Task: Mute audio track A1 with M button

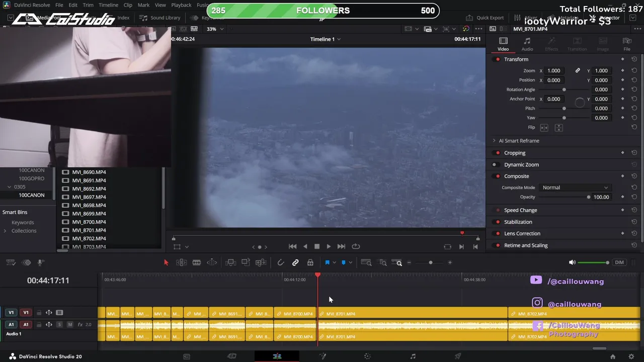Action: pyautogui.click(x=70, y=325)
